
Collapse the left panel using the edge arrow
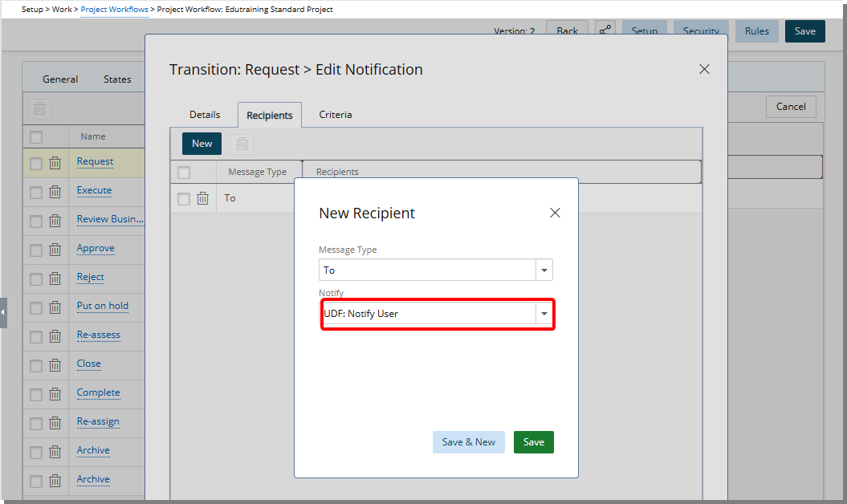3,313
